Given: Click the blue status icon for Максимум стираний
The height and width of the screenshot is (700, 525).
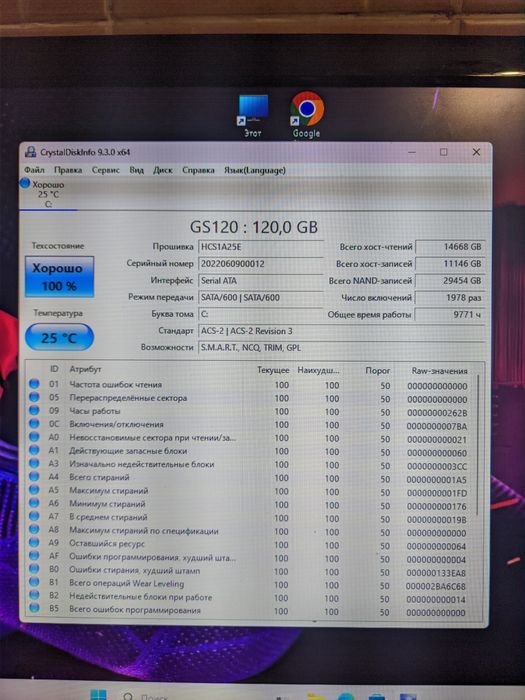Looking at the screenshot, I should (34, 490).
